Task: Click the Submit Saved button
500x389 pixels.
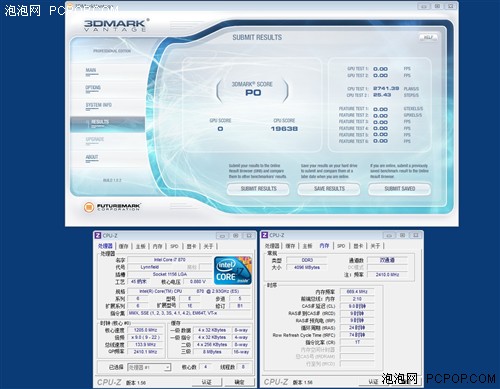Action: click(x=399, y=189)
